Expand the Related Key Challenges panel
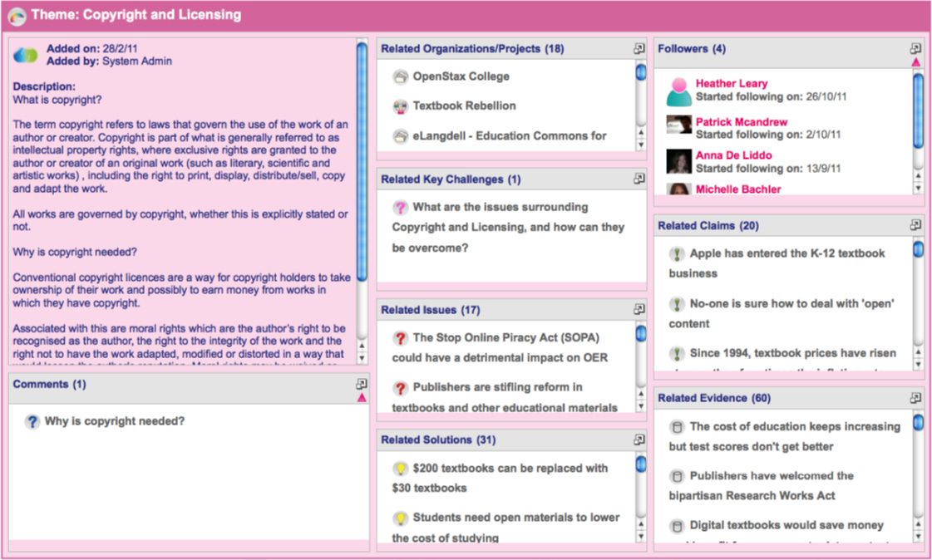Viewport: 932px width, 560px height. 639,179
